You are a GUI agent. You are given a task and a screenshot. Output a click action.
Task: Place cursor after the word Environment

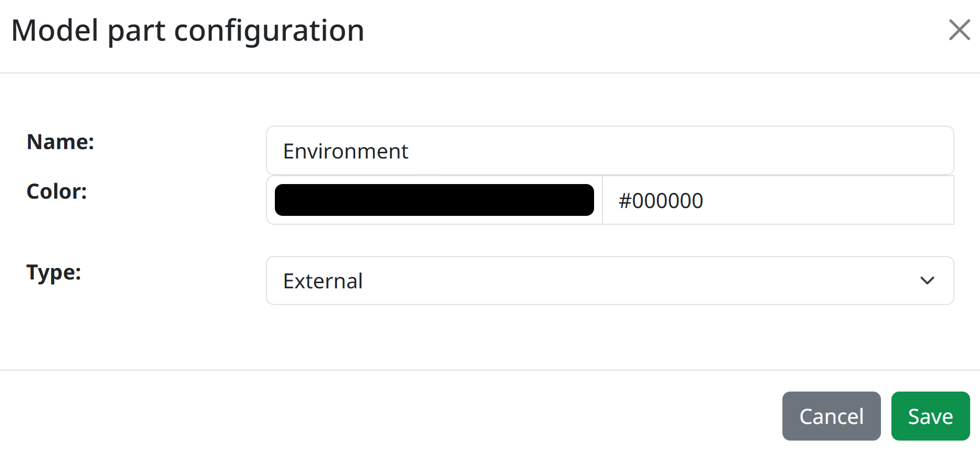point(409,151)
